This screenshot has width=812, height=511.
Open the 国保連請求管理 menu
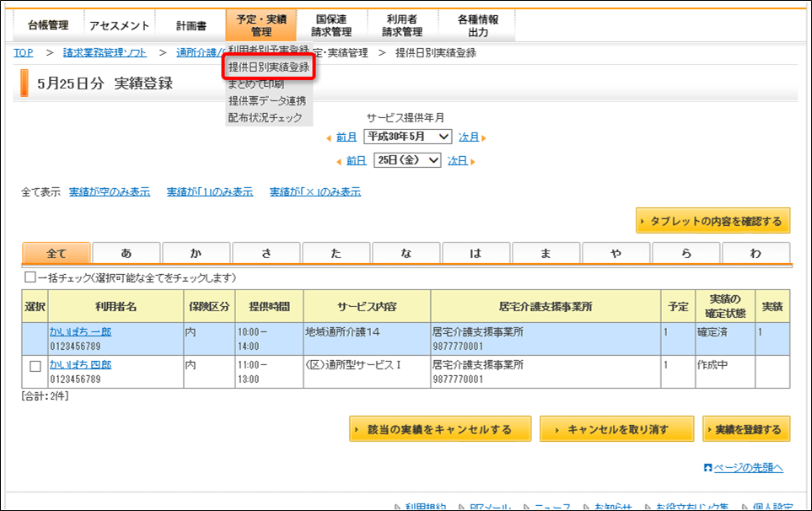pyautogui.click(x=331, y=25)
